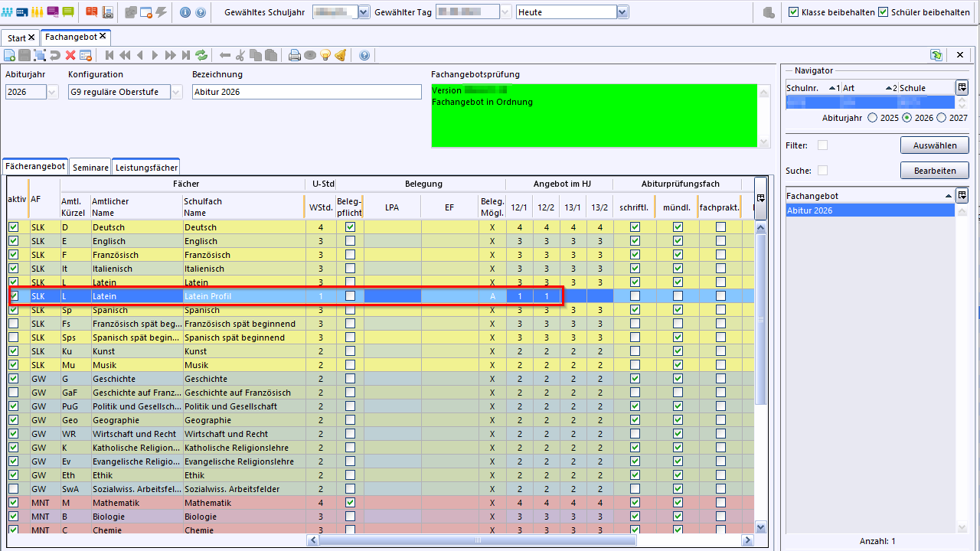This screenshot has width=980, height=551.
Task: Click the gray lightning bolt icon
Action: 162,12
